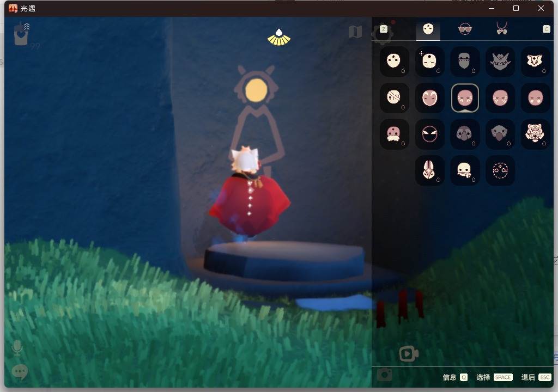Choose the cream mask with scarf over mouth
The image size is (558, 392).
pyautogui.click(x=464, y=170)
